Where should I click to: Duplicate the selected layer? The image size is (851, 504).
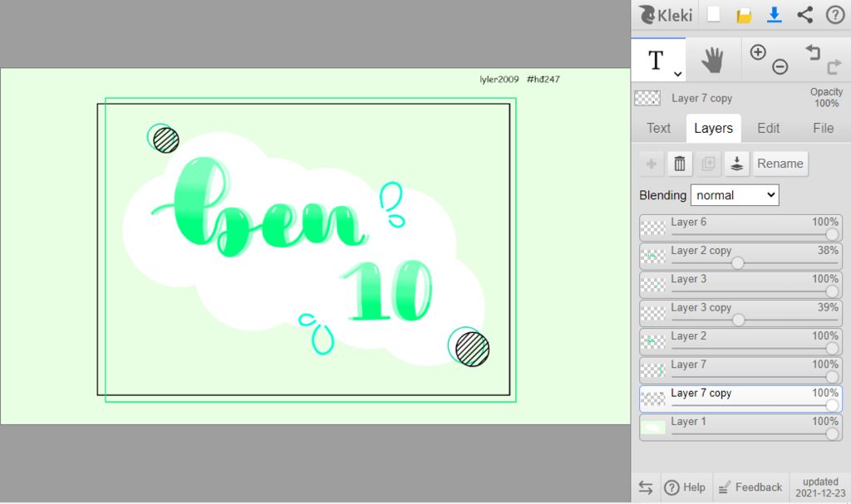[x=708, y=164]
